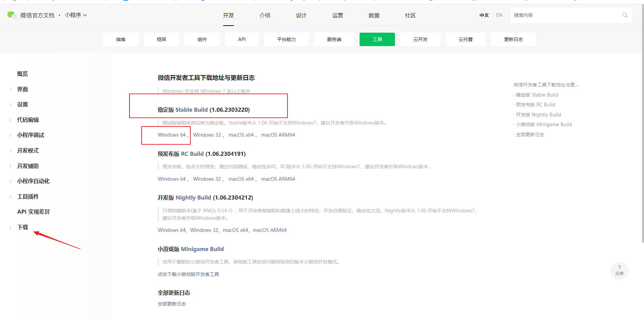Open the 小程序 dropdown
The image size is (644, 319).
(76, 15)
